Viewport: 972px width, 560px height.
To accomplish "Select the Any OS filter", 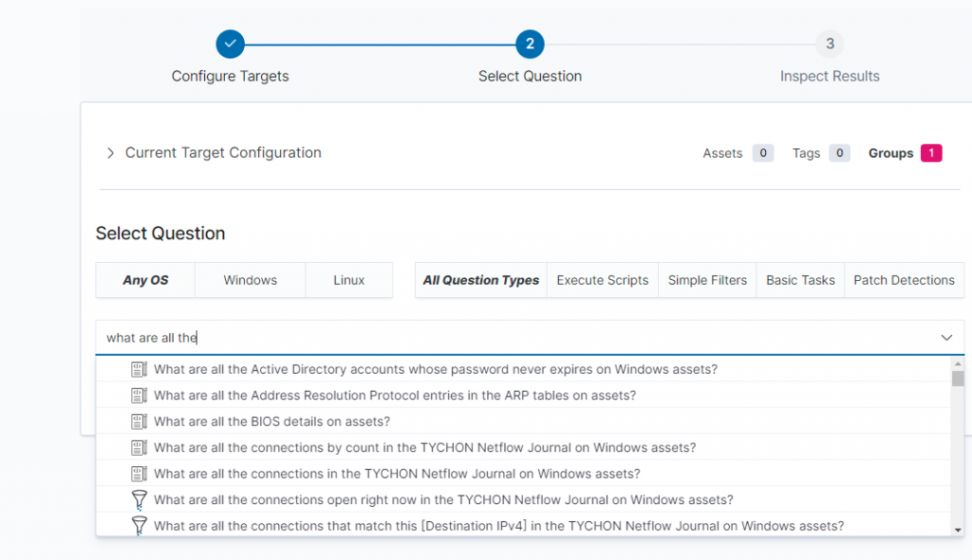I will point(145,280).
